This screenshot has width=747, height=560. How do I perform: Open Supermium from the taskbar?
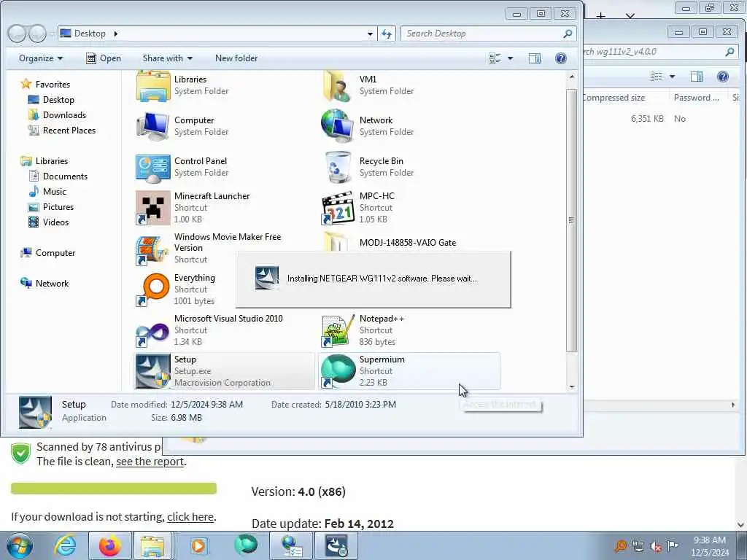pyautogui.click(x=246, y=545)
